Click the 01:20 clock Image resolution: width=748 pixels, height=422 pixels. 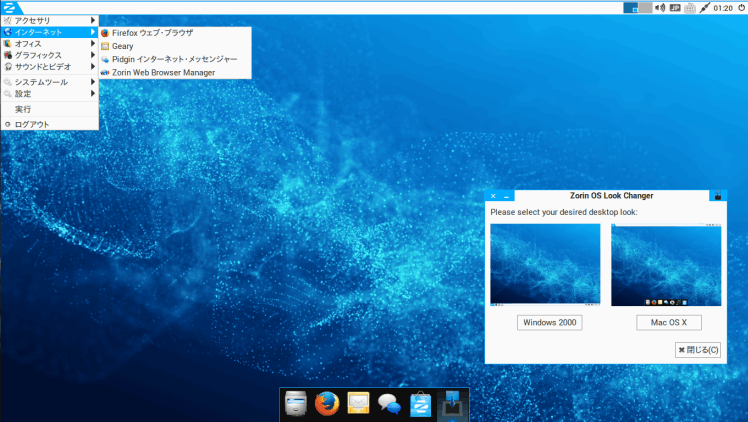[723, 8]
